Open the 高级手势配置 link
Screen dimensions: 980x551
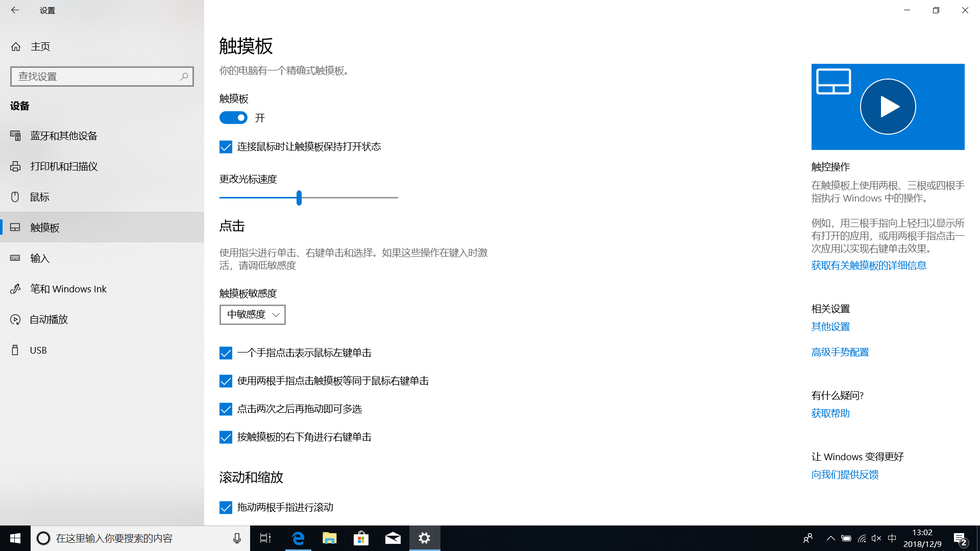click(x=839, y=352)
